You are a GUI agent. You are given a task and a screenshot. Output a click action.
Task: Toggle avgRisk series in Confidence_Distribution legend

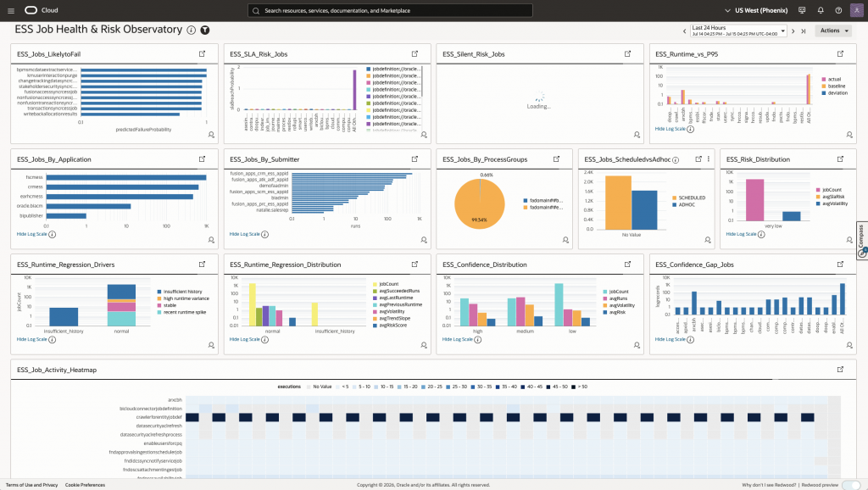point(614,312)
